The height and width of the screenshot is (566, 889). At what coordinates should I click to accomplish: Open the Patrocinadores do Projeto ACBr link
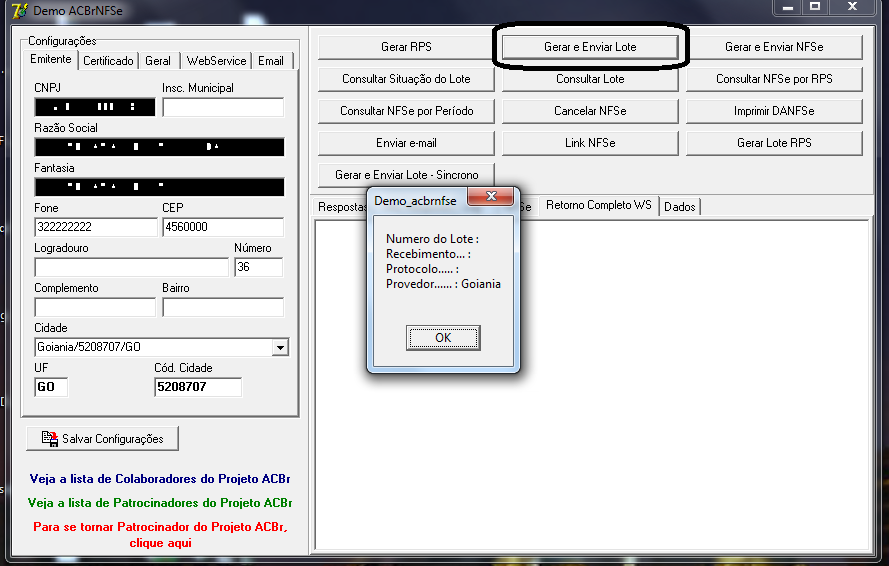pos(160,502)
